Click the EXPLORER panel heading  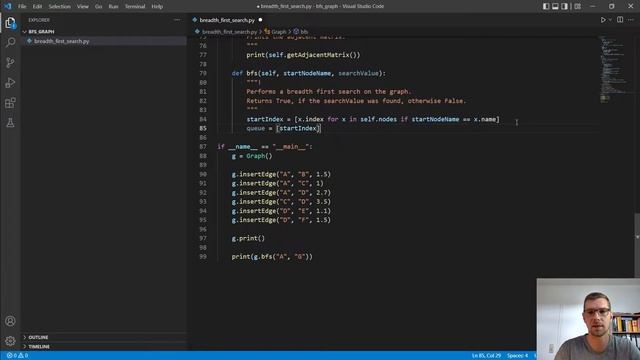[x=39, y=20]
